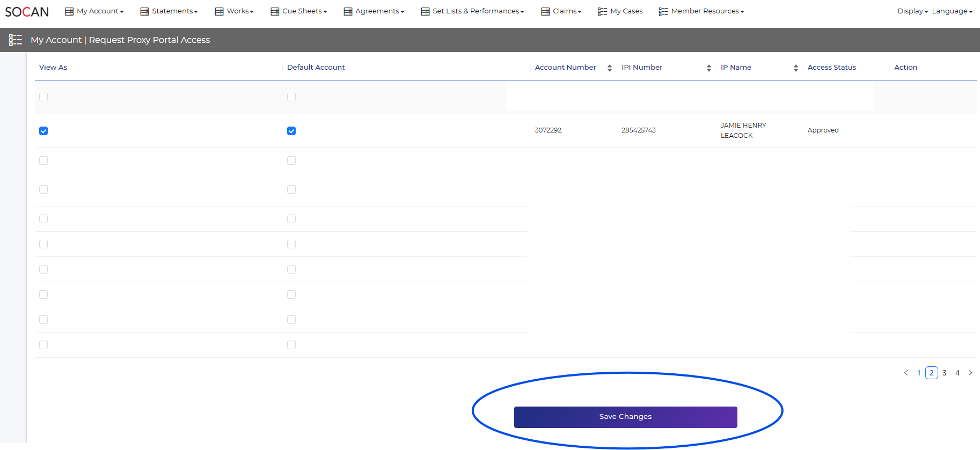Screen dimensions: 980x450
Task: Click the SOCAN logo
Action: 27,12
